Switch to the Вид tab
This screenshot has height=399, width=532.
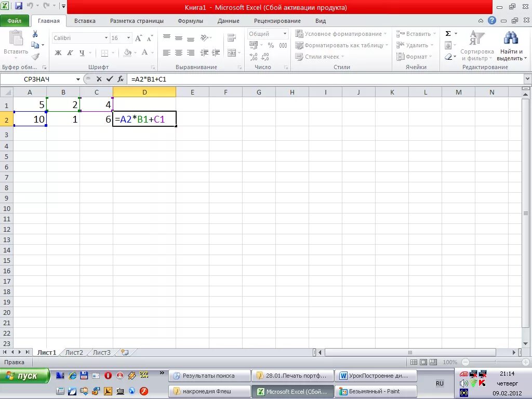tap(320, 21)
